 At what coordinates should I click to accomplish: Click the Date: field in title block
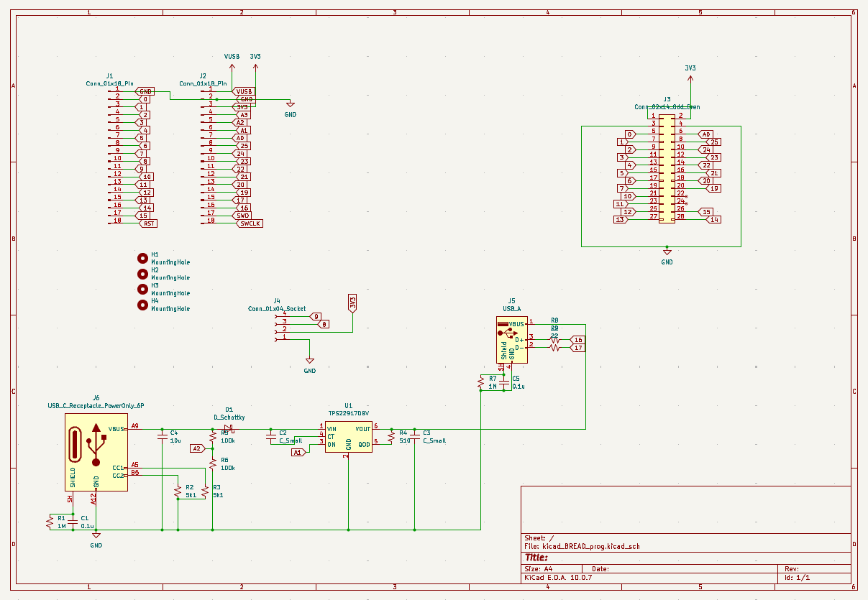pos(600,568)
